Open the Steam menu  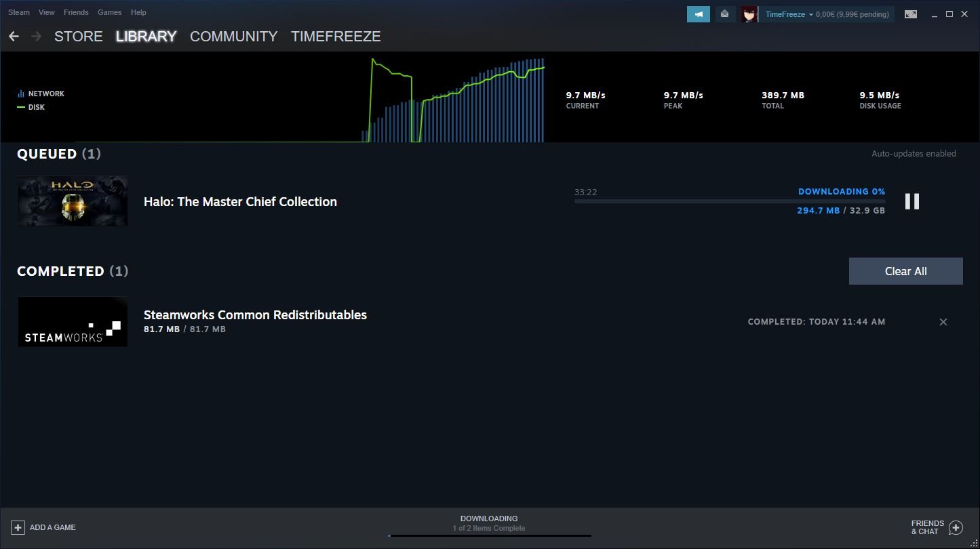pyautogui.click(x=19, y=12)
